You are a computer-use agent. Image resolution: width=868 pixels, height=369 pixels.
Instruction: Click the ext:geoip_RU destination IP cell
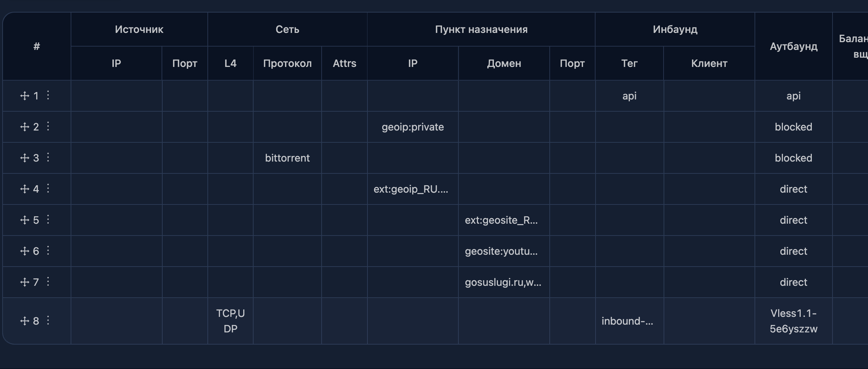click(x=413, y=189)
